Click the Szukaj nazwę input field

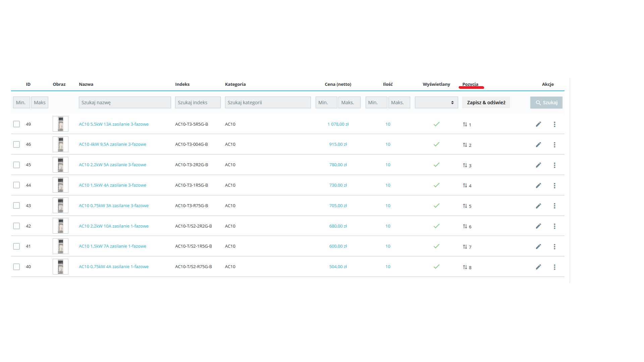click(x=125, y=103)
